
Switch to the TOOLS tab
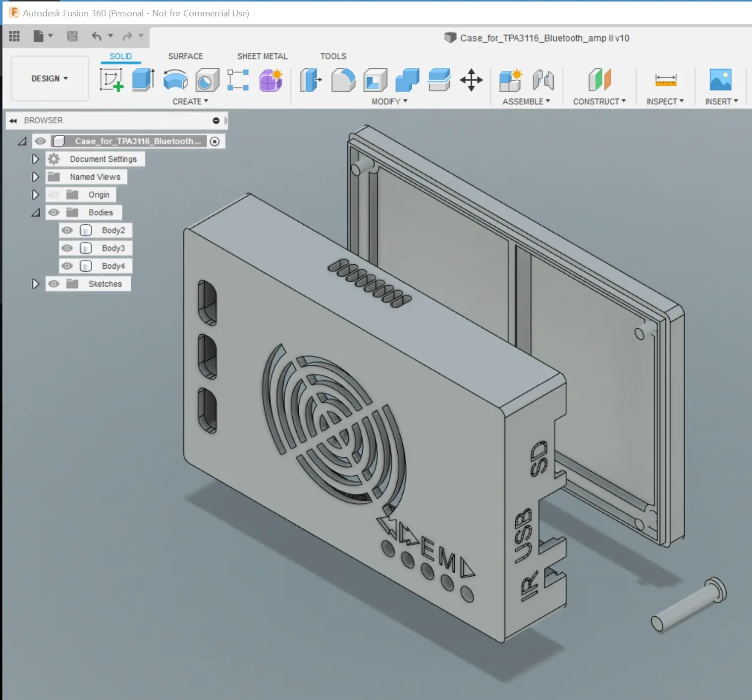333,56
